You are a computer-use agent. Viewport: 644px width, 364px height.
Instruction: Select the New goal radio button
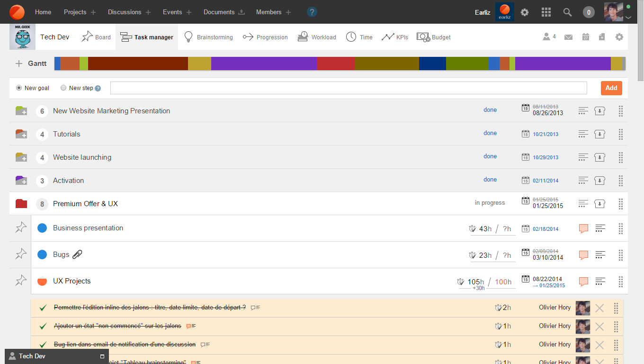click(19, 88)
